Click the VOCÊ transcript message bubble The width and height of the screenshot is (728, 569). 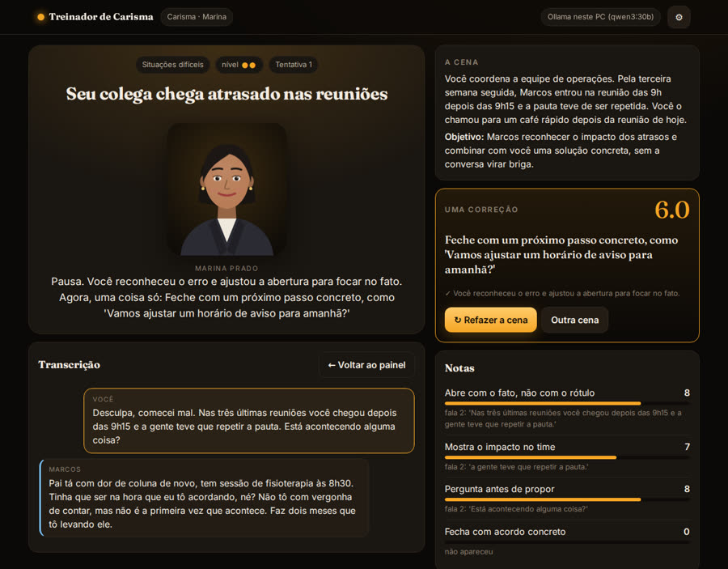point(249,420)
